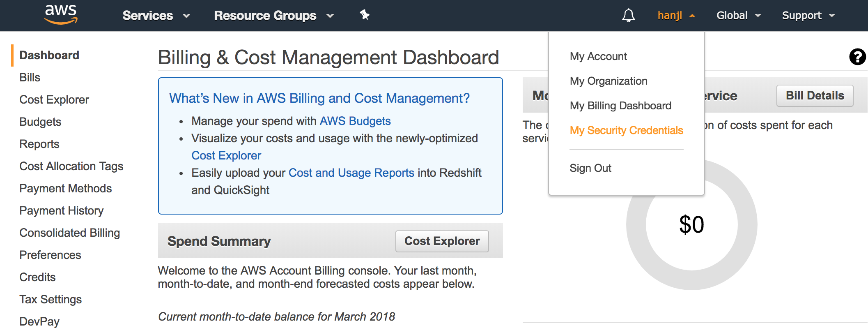Open the Cost and Usage Reports link
This screenshot has width=868, height=328.
click(351, 173)
